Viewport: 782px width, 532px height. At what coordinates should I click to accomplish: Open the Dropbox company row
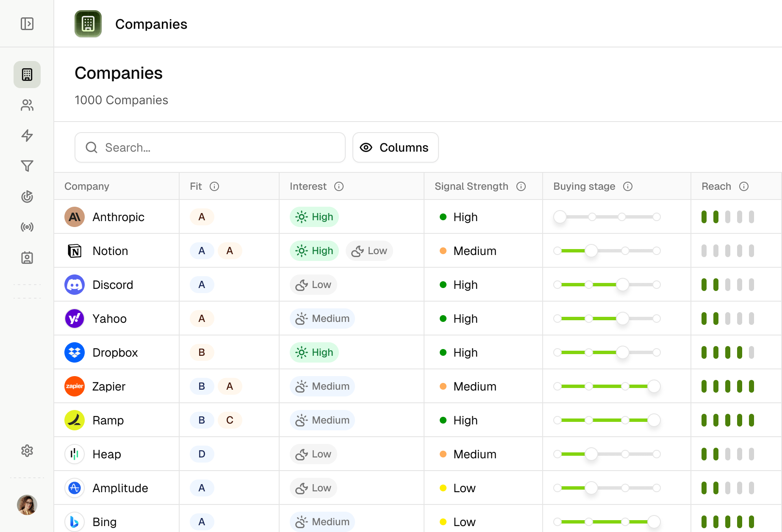[115, 352]
